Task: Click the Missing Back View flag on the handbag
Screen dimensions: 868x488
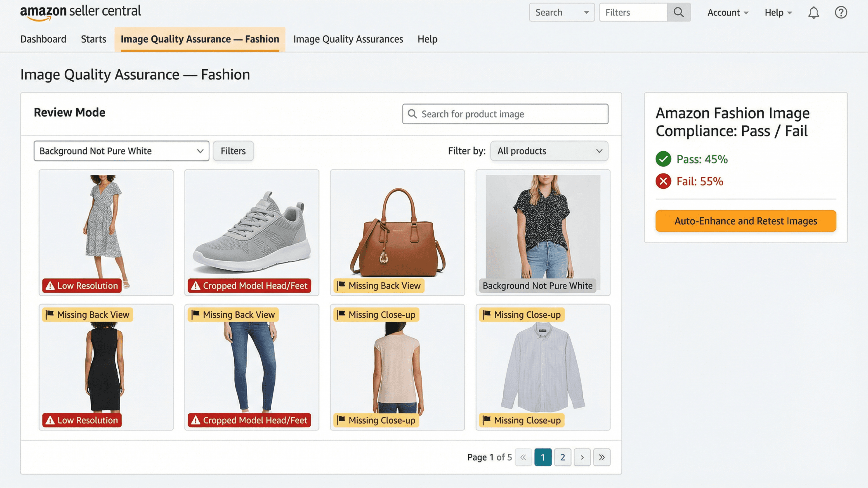Action: tap(379, 286)
